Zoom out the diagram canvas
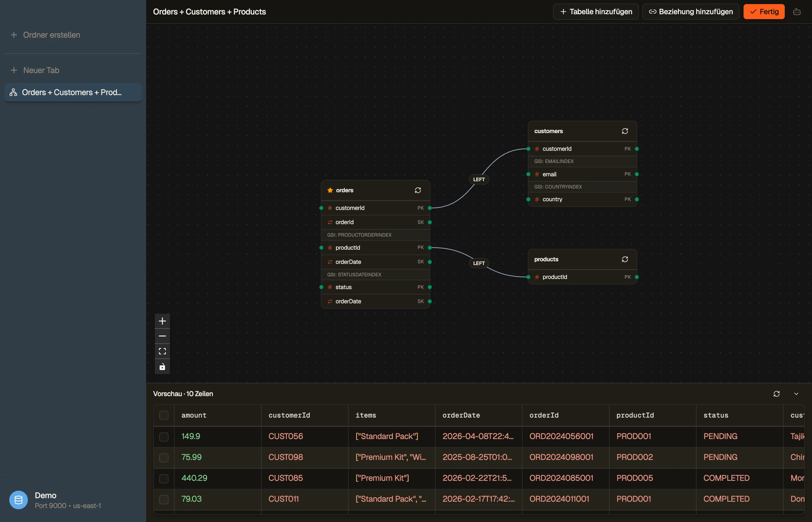 coord(162,336)
